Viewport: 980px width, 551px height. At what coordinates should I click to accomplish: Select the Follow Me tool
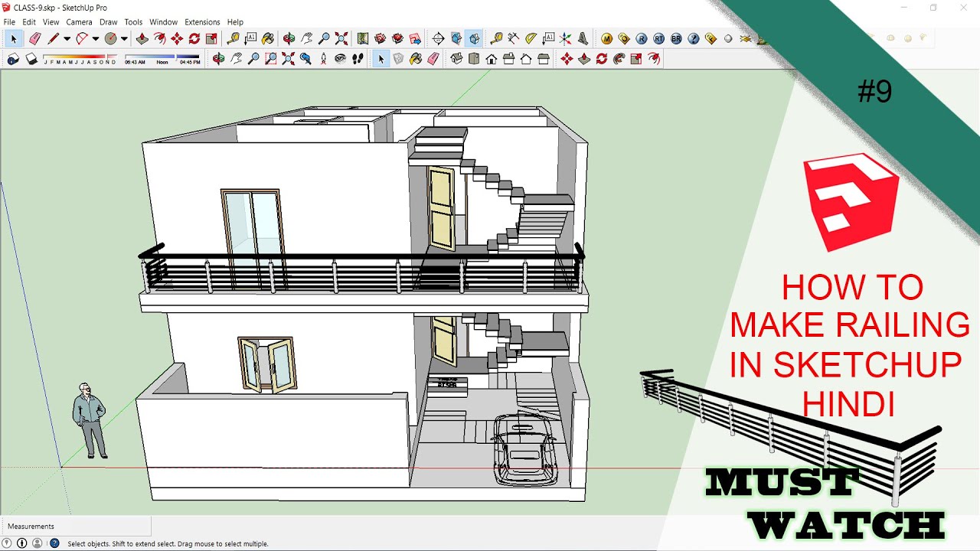tap(619, 59)
